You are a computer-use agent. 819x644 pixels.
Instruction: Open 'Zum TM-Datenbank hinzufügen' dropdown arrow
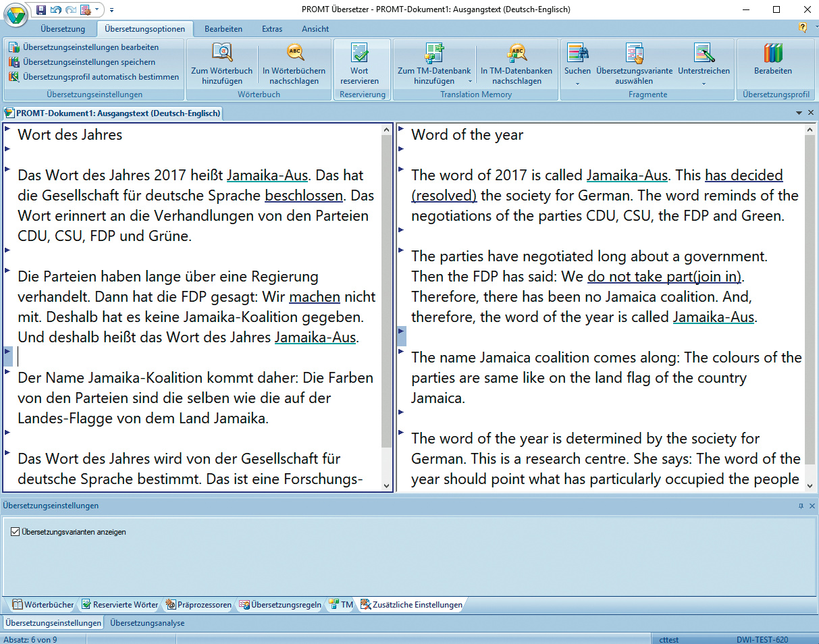tap(470, 81)
